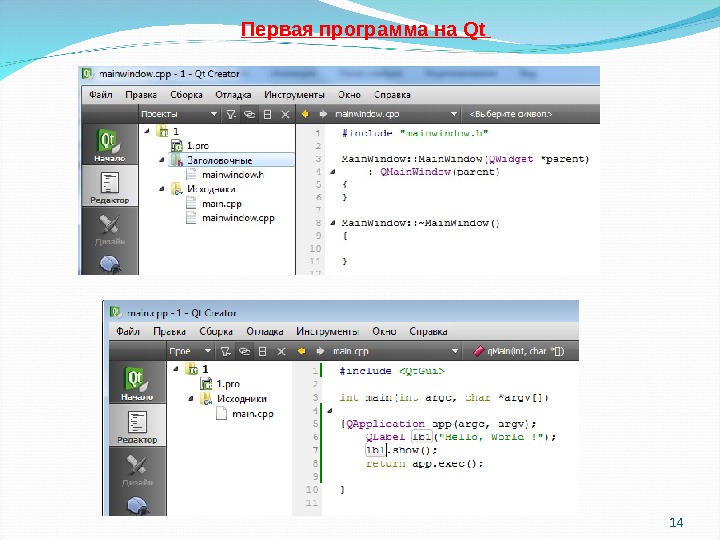Go forward with gray arrow in bottom window
The image size is (720, 540).
(320, 351)
